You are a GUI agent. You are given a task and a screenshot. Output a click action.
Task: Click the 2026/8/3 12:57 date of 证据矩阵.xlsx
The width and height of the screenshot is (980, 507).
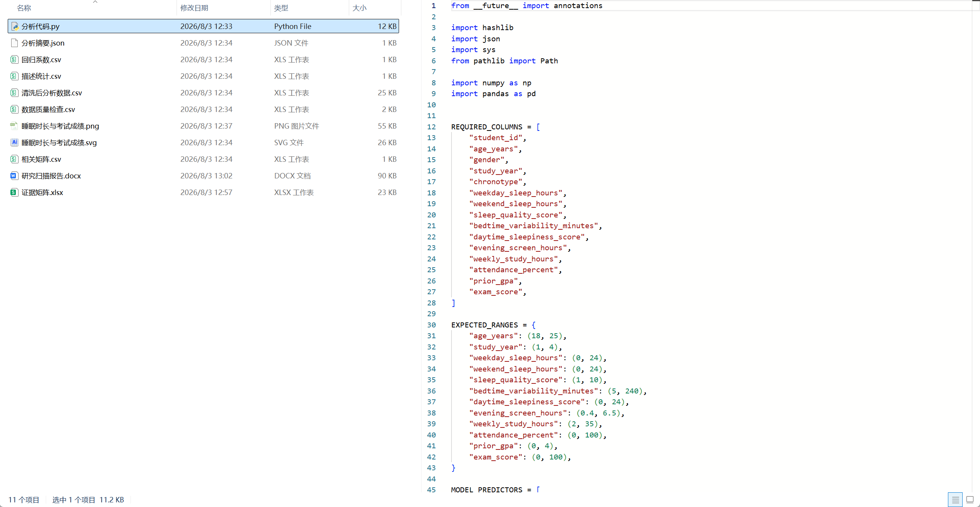tap(206, 192)
